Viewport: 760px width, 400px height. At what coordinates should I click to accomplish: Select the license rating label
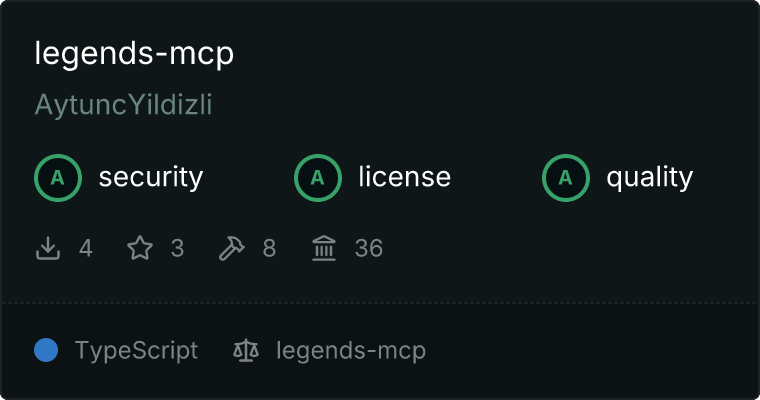coord(405,177)
